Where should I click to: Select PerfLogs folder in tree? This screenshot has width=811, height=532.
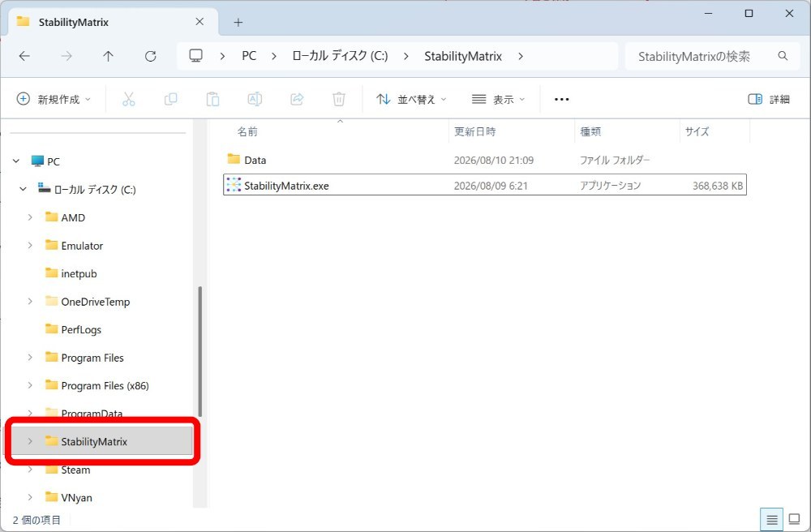coord(81,329)
